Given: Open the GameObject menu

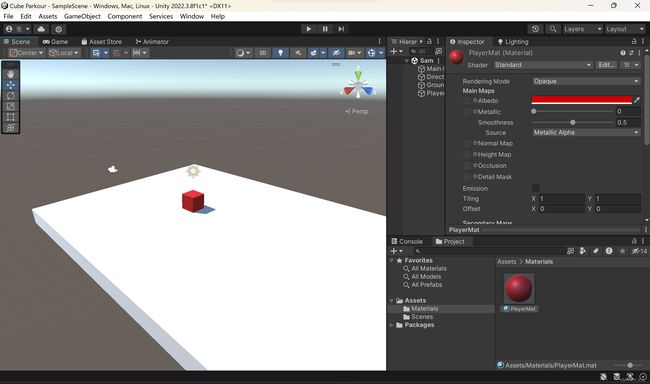Looking at the screenshot, I should 82,16.
